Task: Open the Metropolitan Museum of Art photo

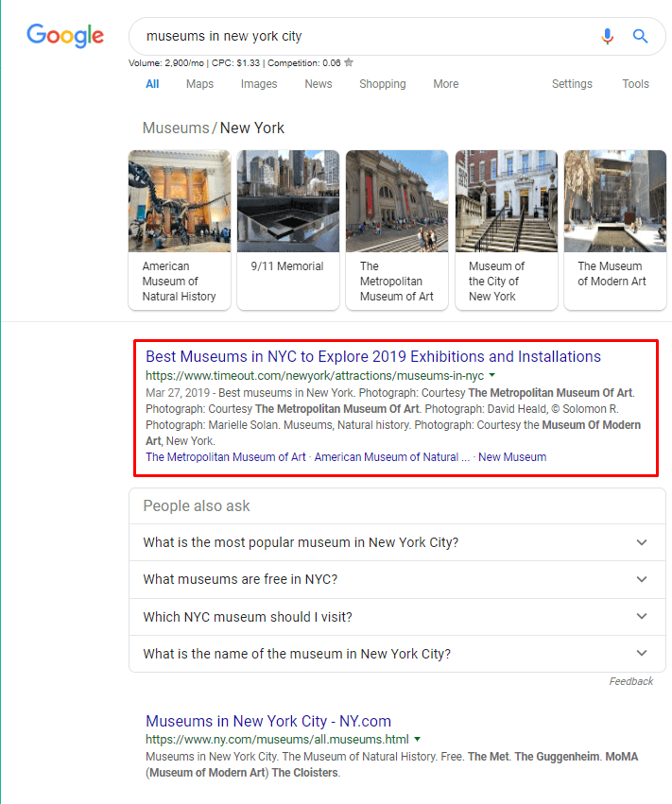Action: tap(397, 201)
